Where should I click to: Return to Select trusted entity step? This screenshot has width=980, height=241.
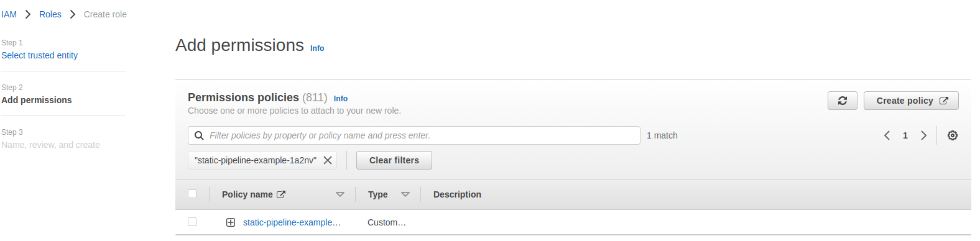coord(39,55)
